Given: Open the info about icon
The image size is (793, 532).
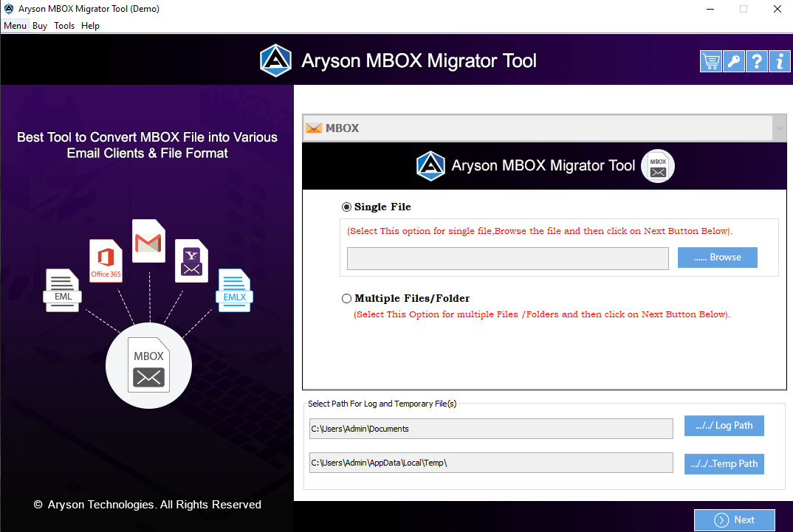Looking at the screenshot, I should 780,62.
